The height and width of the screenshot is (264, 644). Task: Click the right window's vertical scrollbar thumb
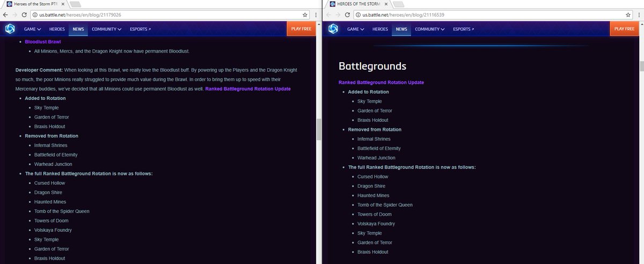click(x=641, y=66)
